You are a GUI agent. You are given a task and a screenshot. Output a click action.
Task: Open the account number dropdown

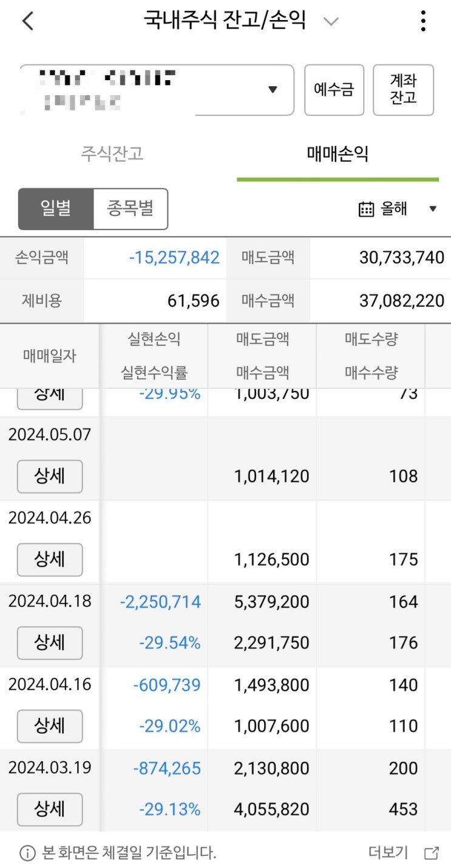[273, 90]
